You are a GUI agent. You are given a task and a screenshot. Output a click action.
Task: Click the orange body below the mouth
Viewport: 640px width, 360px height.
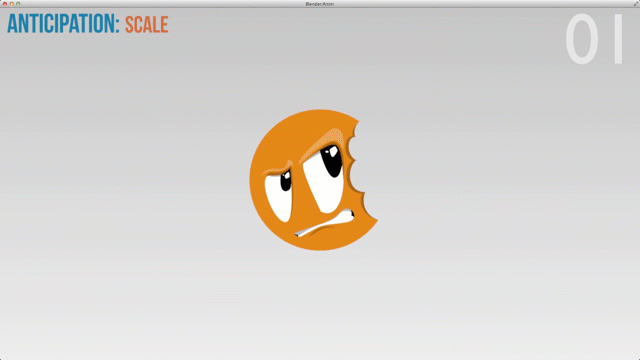point(327,240)
